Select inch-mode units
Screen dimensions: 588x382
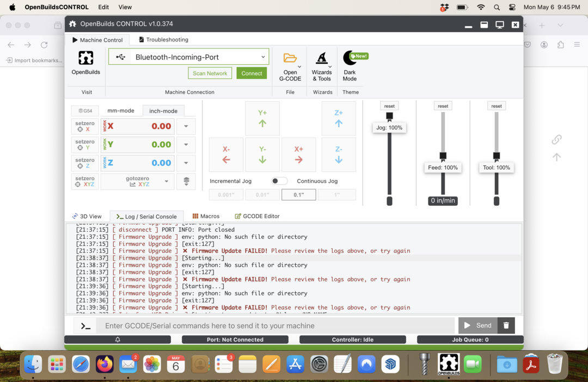coord(163,111)
